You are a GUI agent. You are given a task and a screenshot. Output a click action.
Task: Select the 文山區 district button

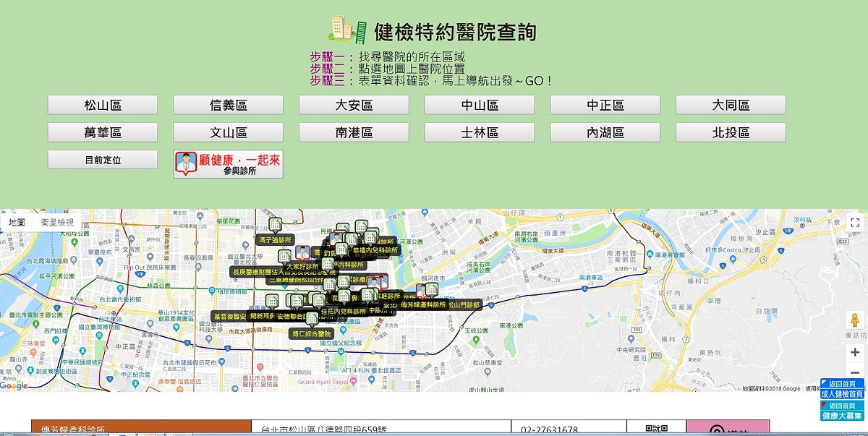tap(229, 132)
